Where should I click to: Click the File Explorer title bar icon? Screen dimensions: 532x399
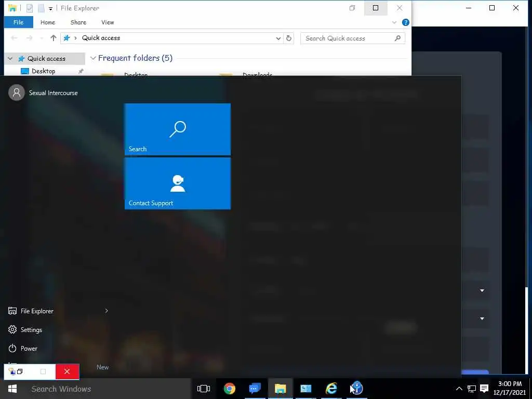(12, 8)
